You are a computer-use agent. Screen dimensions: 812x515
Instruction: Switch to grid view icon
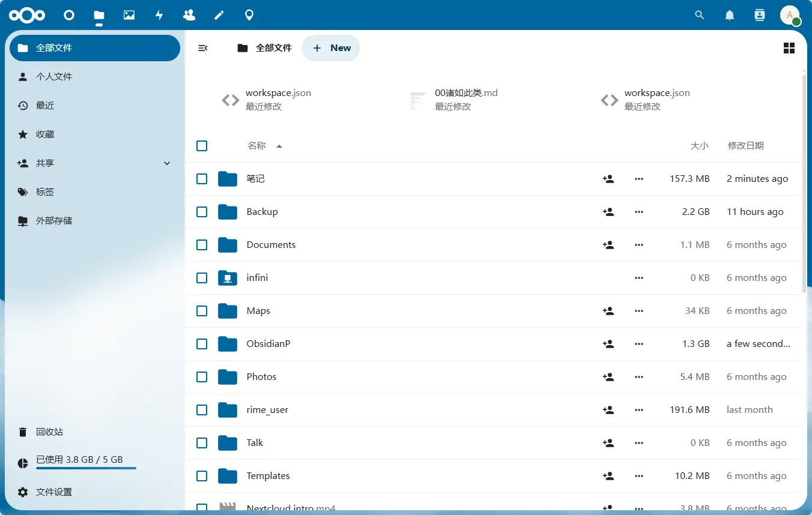[789, 48]
